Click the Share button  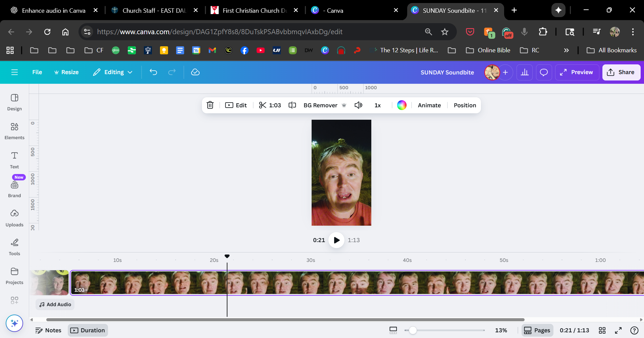[x=621, y=72]
